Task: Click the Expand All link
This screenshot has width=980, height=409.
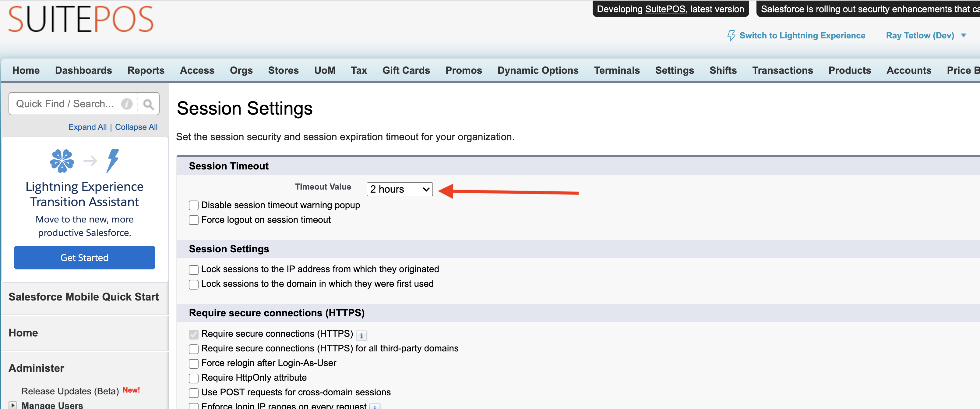Action: [87, 127]
